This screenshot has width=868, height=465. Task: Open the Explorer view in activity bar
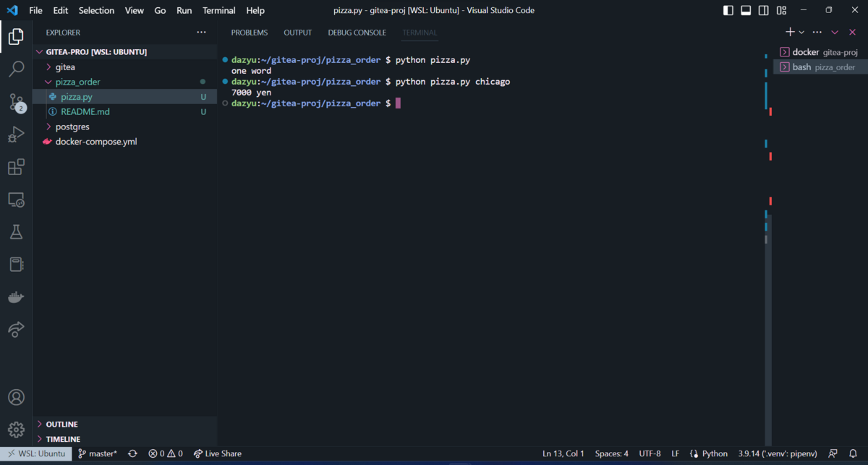[x=16, y=35]
